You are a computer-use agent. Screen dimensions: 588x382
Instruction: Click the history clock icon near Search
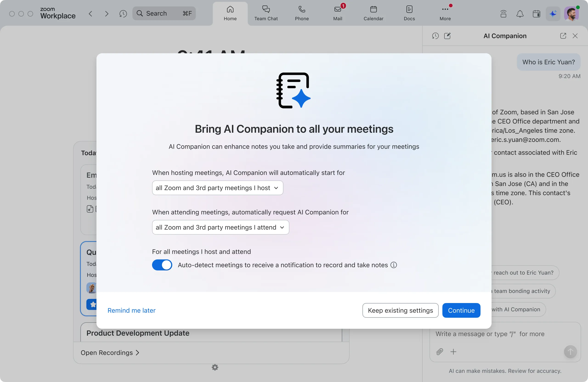123,14
